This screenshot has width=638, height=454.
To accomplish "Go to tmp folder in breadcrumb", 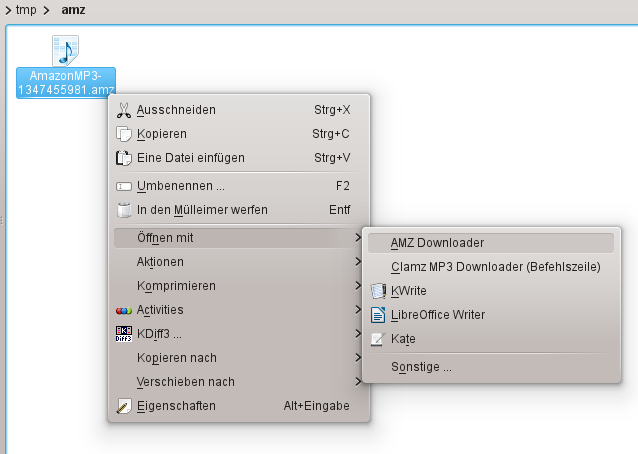I will (x=26, y=9).
